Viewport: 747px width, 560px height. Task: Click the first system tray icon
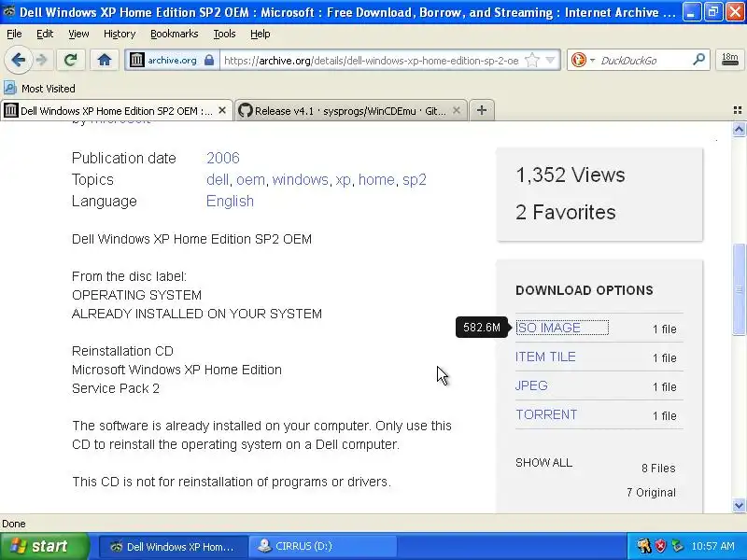coord(643,546)
